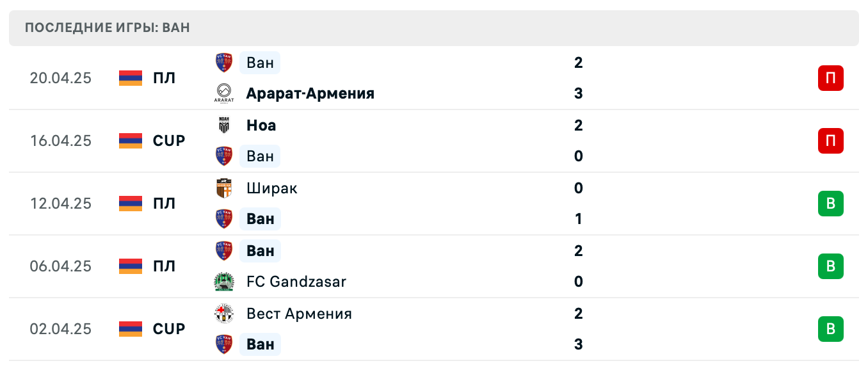Image resolution: width=868 pixels, height=370 pixels.
Task: Click the red П badge for the Noah cup match
Action: pos(830,141)
